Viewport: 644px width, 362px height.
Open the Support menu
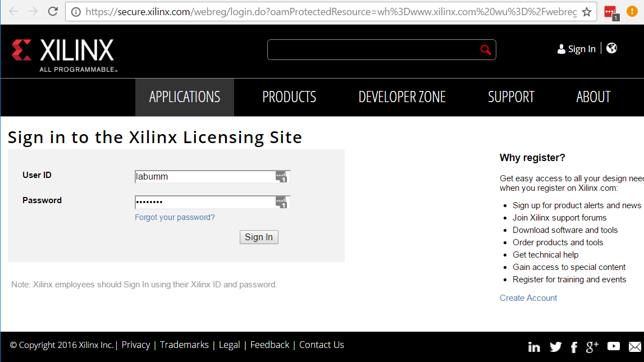tap(511, 97)
